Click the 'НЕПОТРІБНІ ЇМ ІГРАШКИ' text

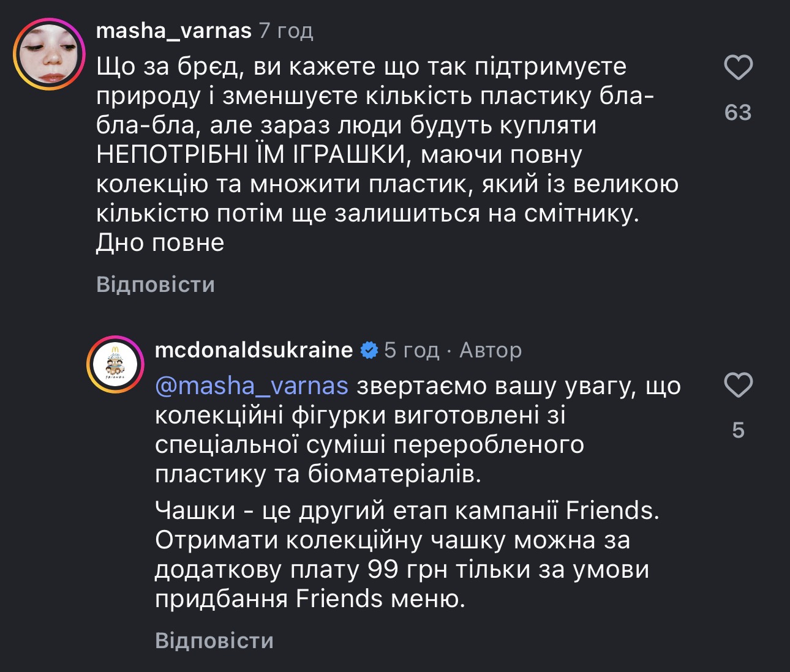pos(251,155)
